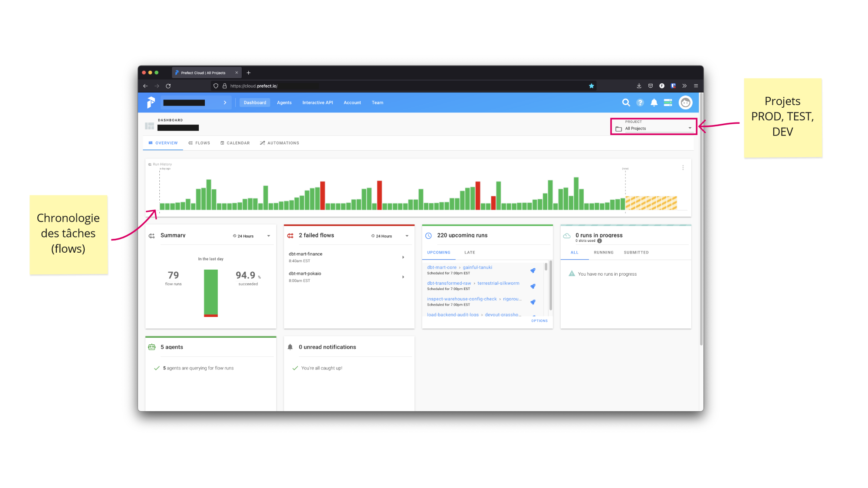The height and width of the screenshot is (488, 868).
Task: Click the slots used info icon
Action: [599, 241]
